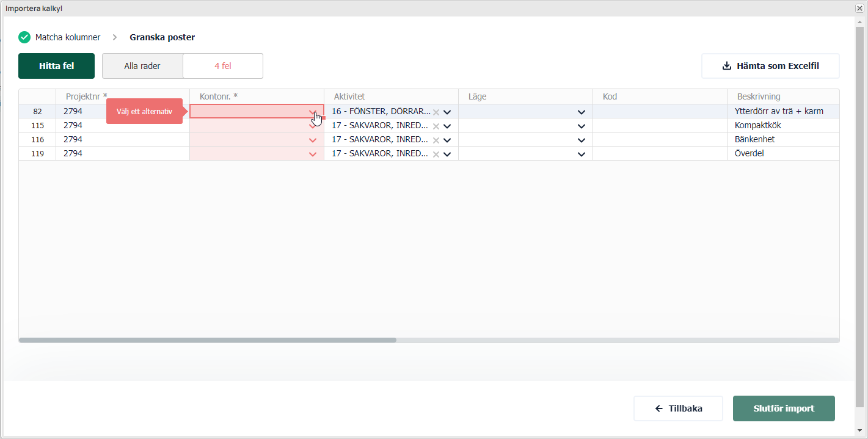Viewport: 868px width, 439px height.
Task: Download with Hämta som Excelfil
Action: pos(770,66)
